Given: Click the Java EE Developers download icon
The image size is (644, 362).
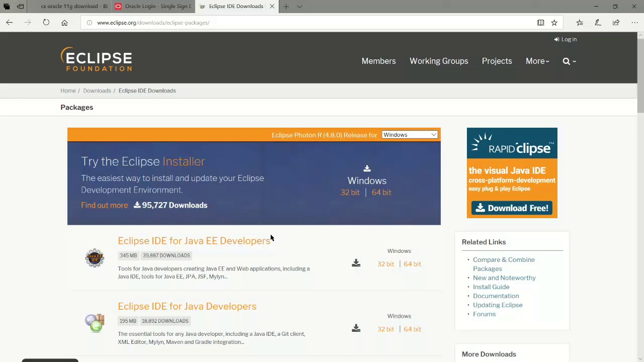Looking at the screenshot, I should 356,263.
